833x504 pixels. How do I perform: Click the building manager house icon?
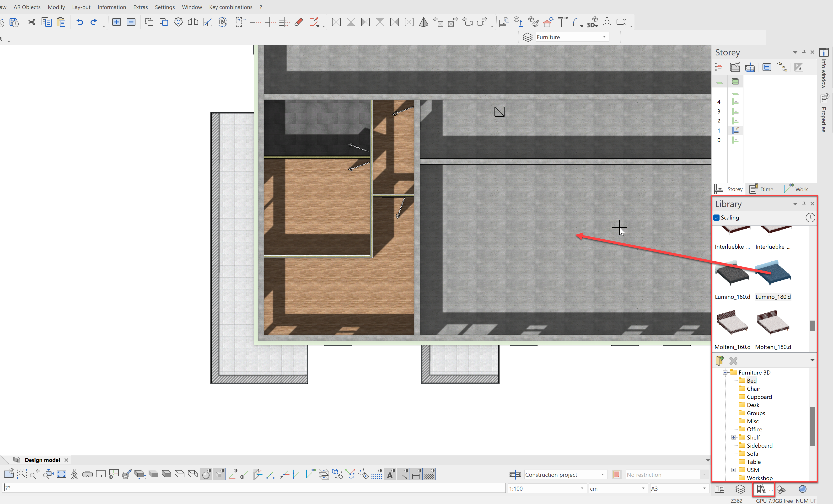click(x=719, y=67)
